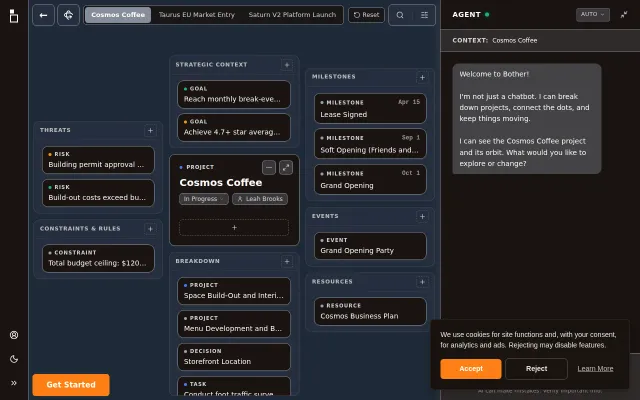This screenshot has width=640, height=400.
Task: Collapse the agent panel icon
Action: click(x=624, y=15)
